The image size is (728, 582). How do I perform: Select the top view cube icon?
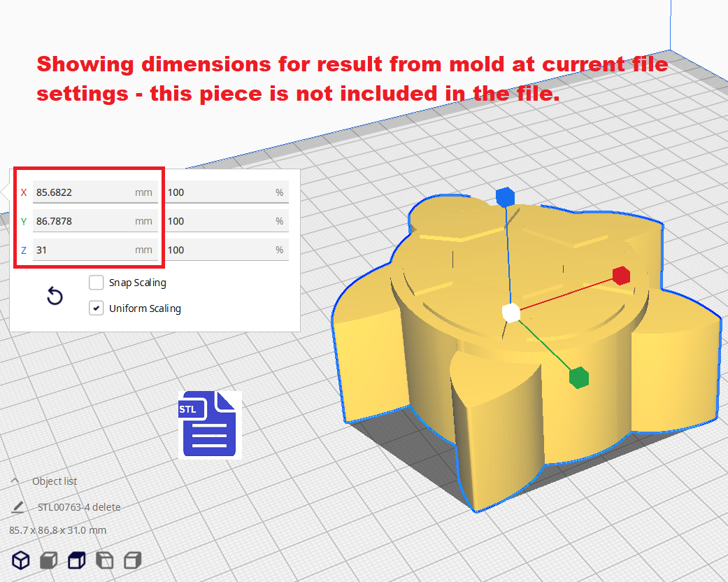coord(76,560)
